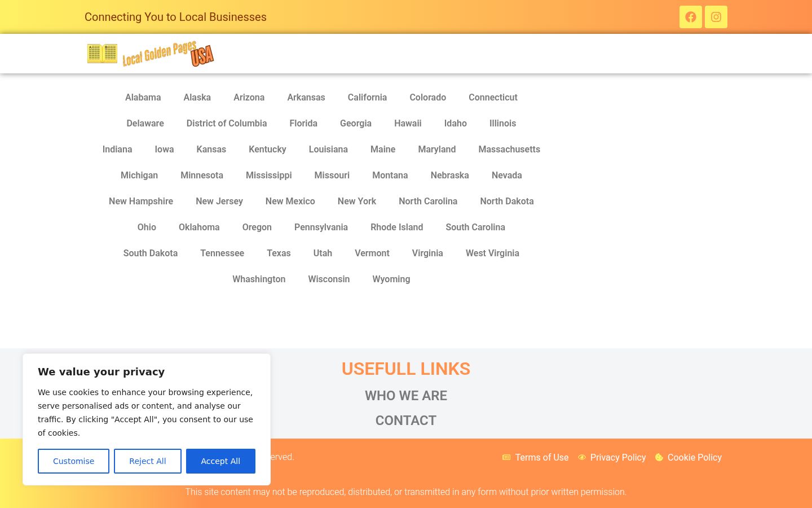812x508 pixels.
Task: Go to the Ohio state page
Action: pos(147,227)
